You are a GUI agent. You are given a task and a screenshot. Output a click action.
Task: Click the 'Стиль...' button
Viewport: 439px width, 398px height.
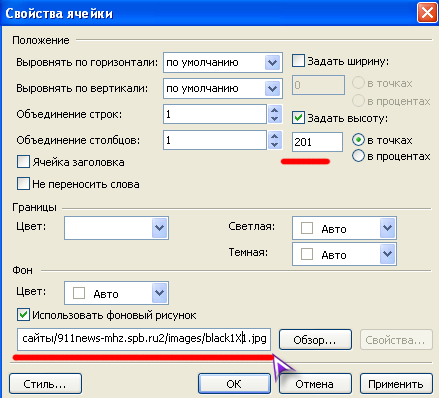(45, 384)
